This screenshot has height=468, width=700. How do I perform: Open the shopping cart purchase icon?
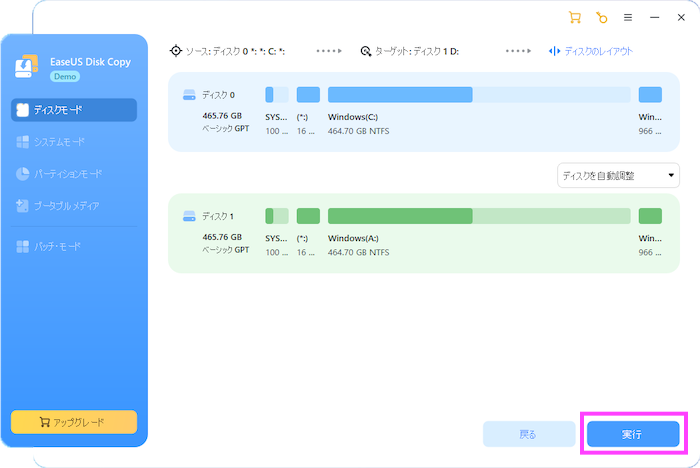click(x=575, y=17)
